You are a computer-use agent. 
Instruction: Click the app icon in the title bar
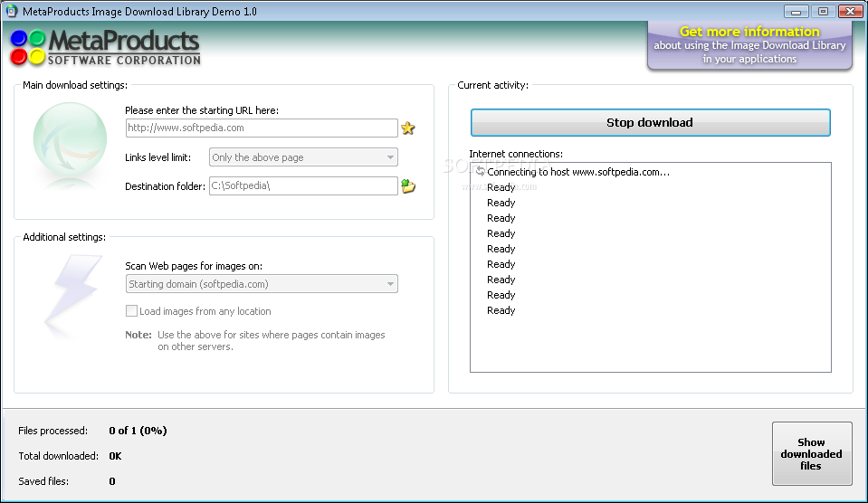tap(11, 11)
